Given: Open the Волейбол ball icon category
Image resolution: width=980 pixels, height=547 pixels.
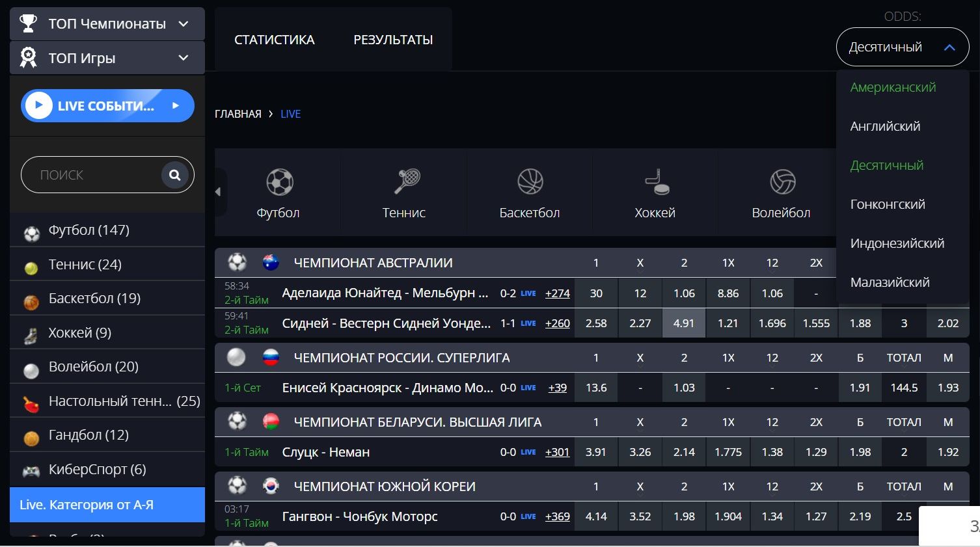Looking at the screenshot, I should [783, 181].
